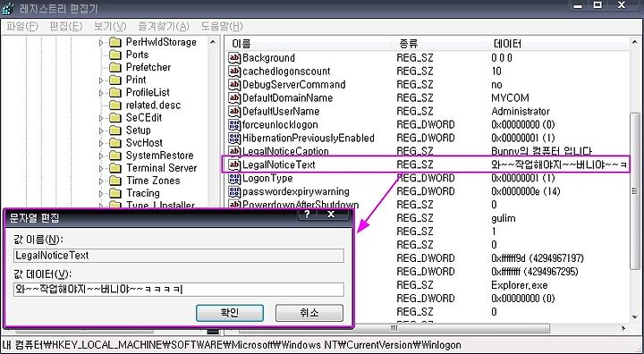Expand the SvcHost tree node
Viewport: 644px width, 354px height.
pyautogui.click(x=101, y=143)
